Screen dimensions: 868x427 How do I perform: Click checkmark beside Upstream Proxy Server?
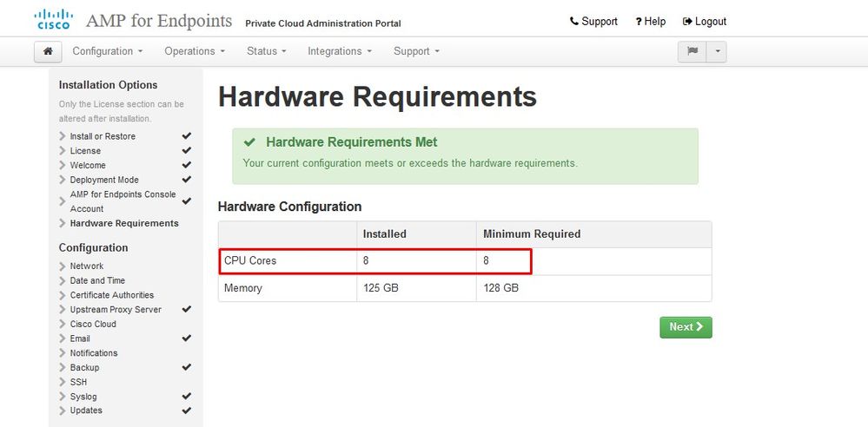click(x=187, y=309)
